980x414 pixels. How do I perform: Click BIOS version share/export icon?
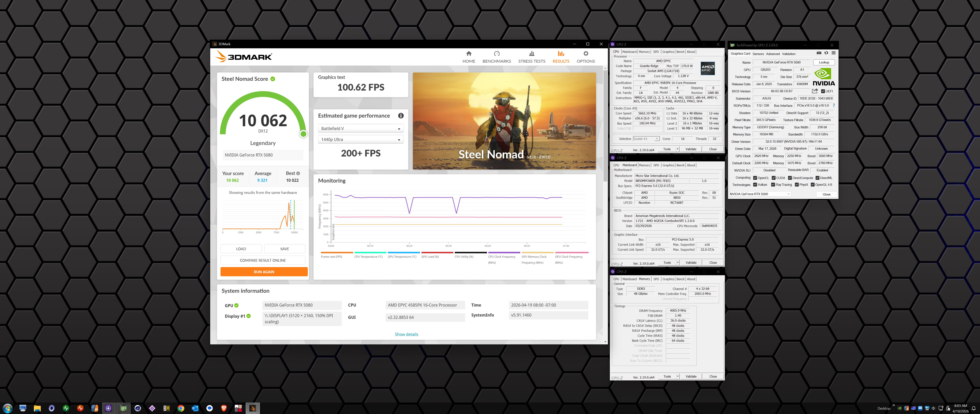click(814, 91)
